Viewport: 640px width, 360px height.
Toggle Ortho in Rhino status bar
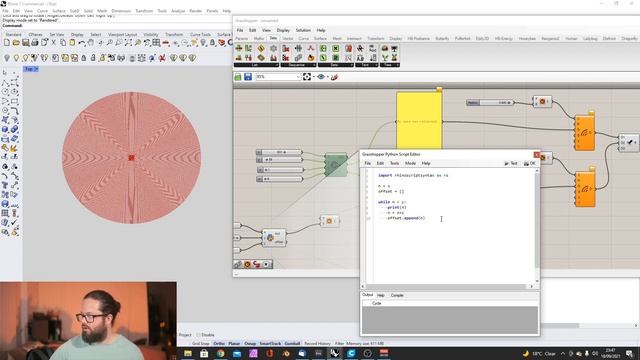point(219,344)
